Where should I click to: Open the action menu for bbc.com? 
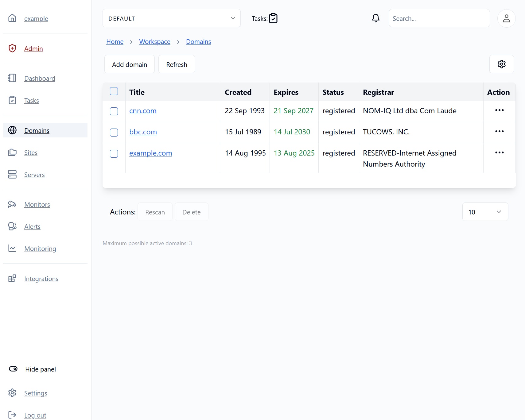pos(500,131)
